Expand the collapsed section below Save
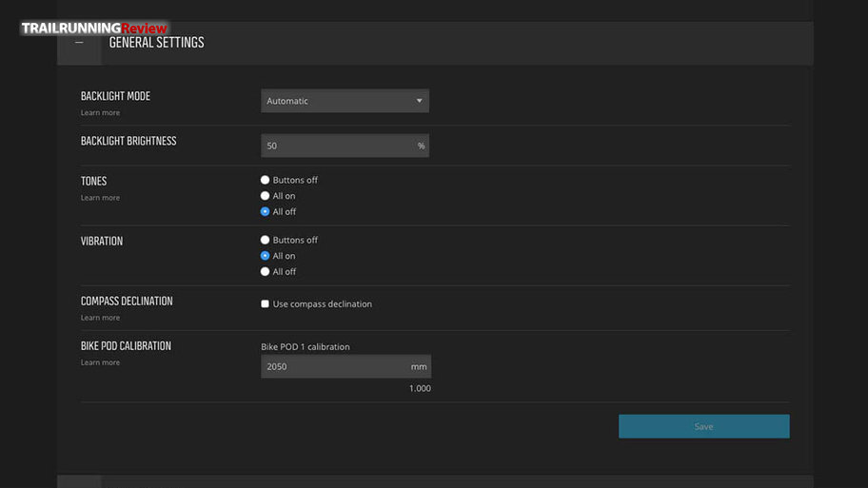Viewport: 868px width, 488px height. tap(79, 481)
